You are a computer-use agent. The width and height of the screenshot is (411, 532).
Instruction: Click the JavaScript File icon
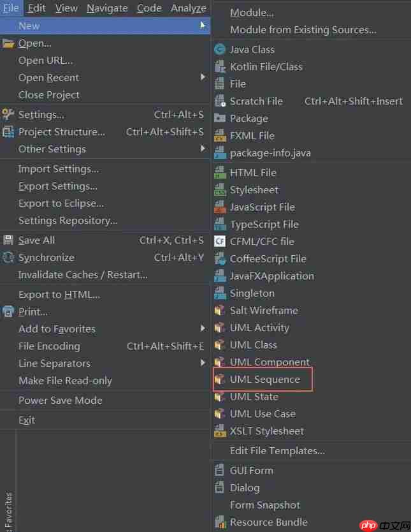(220, 207)
